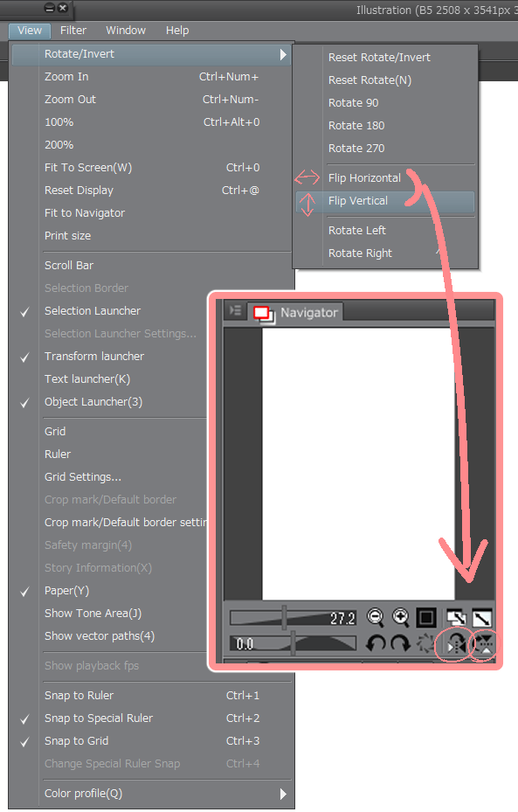Screen dimensions: 518x812
Task: Click the Flip Vertical icon in Navigator
Action: [483, 643]
